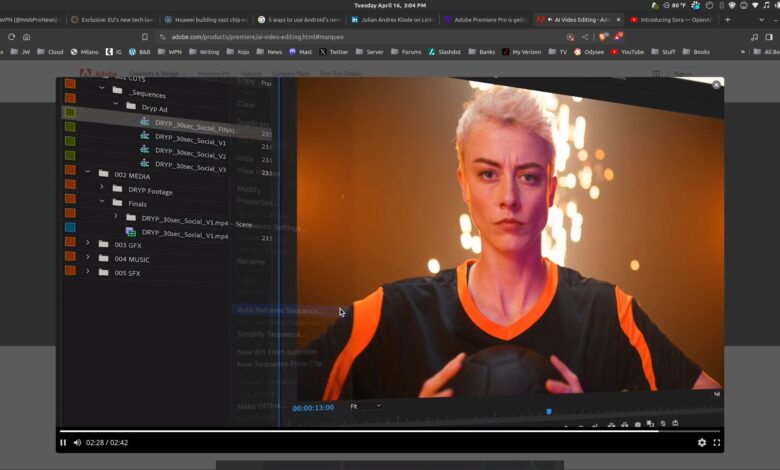Go to browser home page

tap(26, 37)
